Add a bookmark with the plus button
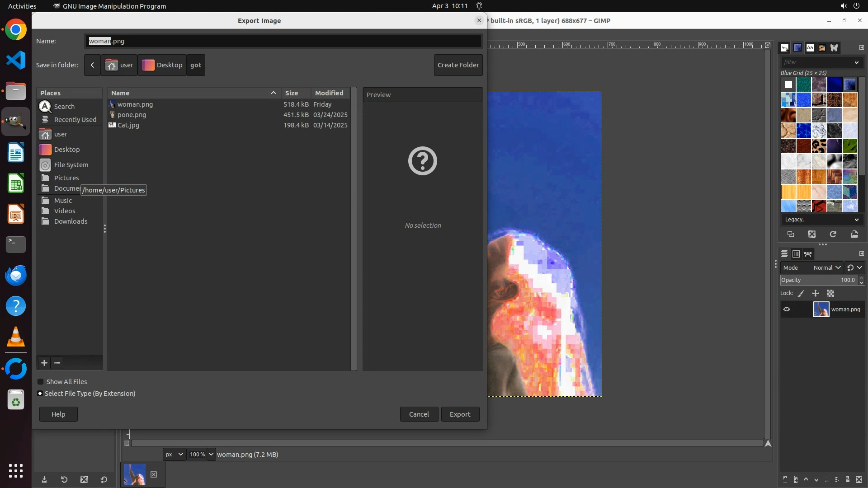 44,363
